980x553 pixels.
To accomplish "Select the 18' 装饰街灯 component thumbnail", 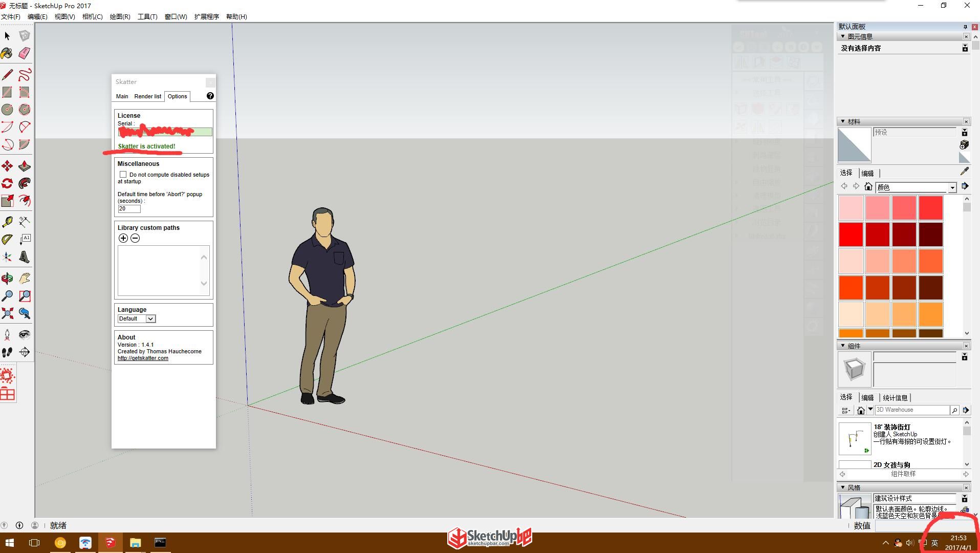I will tap(854, 439).
